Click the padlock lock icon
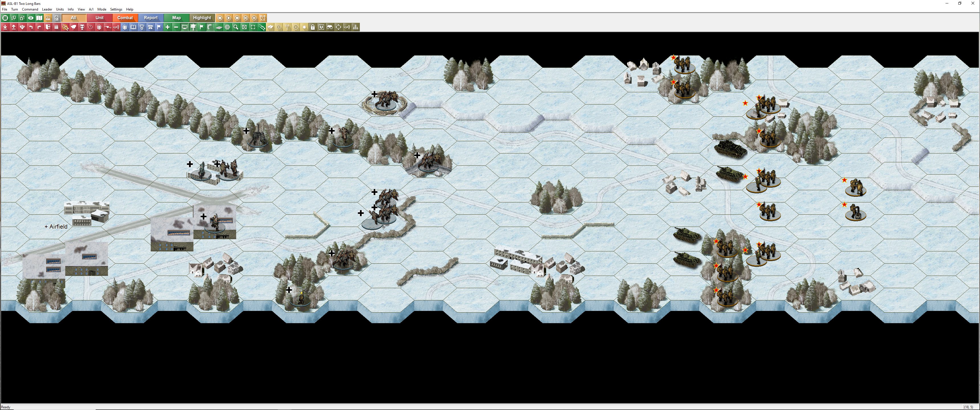Screen dimensions: 980x410 click(313, 27)
